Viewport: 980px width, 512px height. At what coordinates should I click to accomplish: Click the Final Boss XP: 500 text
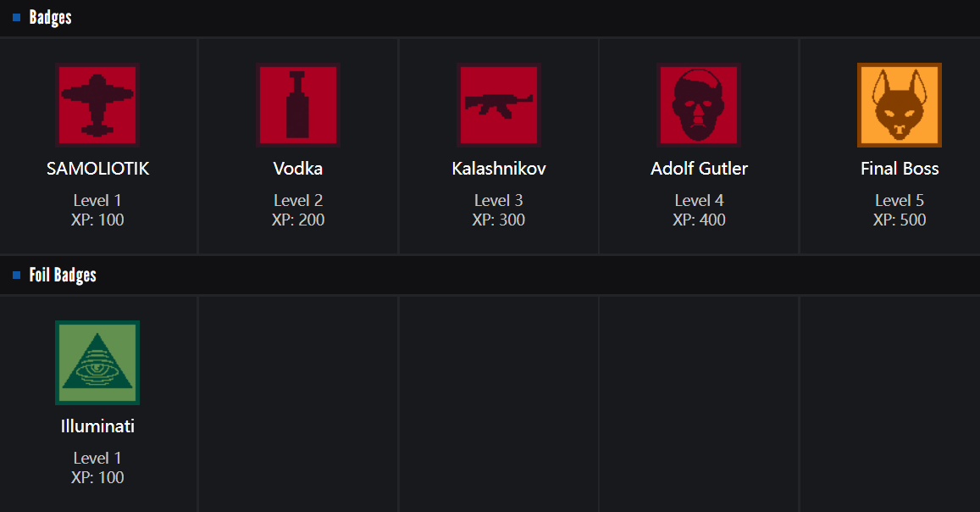click(900, 220)
